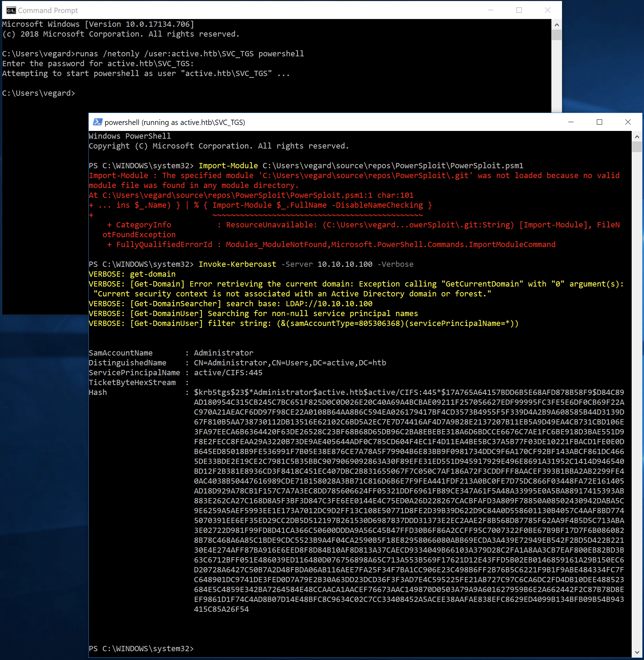Screen dimensions: 644x660
Task: Click the 'Attempting to start powershell' line
Action: (x=146, y=74)
